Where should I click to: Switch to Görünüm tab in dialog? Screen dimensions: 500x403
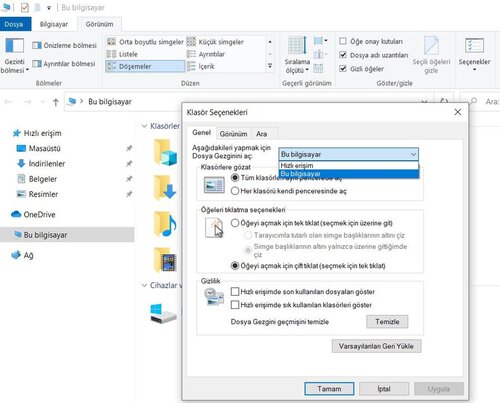233,134
